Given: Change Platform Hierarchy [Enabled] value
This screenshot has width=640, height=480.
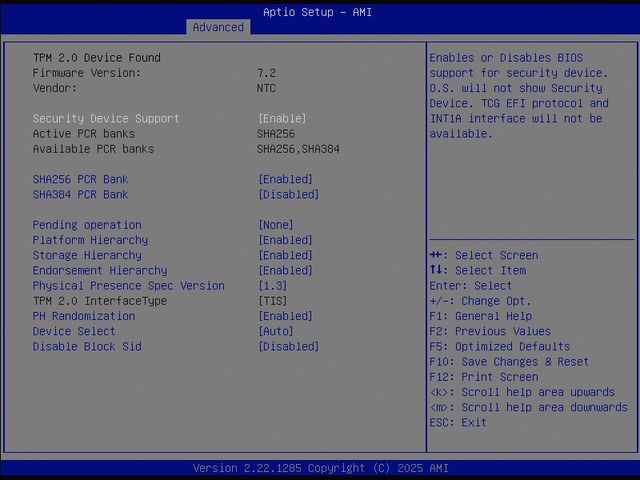Looking at the screenshot, I should click(285, 240).
